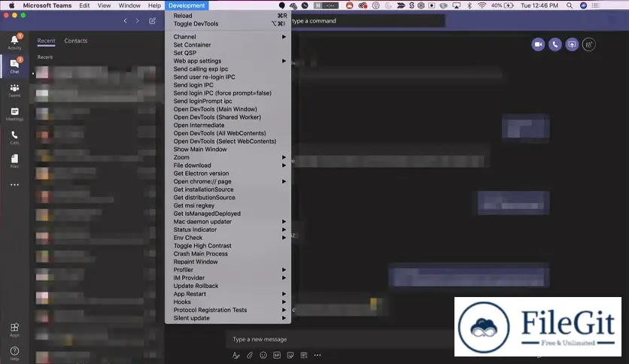Expand the Profiler submenu
Viewport: 629px width, 364px height.
[228, 270]
